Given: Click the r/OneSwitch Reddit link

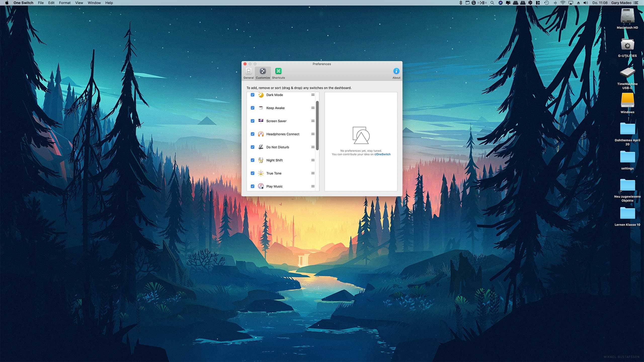Looking at the screenshot, I should (382, 154).
